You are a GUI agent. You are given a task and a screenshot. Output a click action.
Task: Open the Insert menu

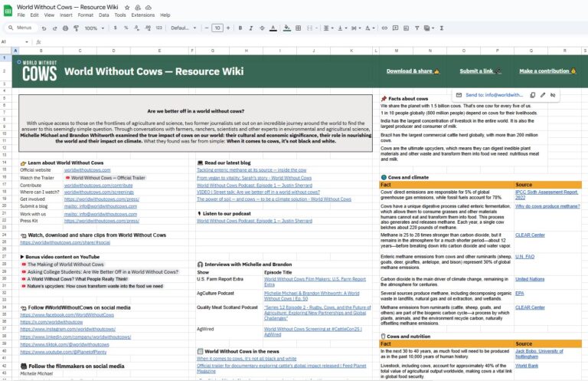click(66, 15)
